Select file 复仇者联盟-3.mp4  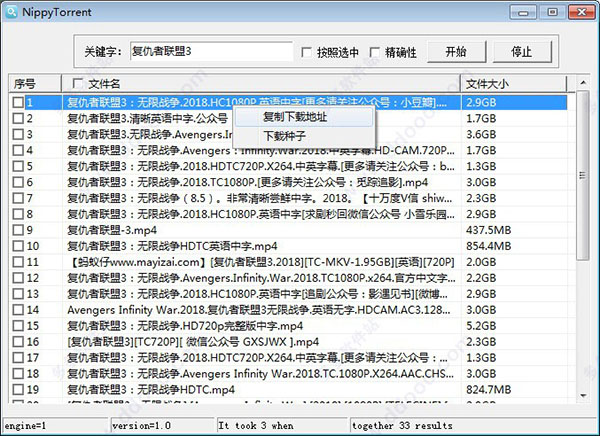(x=112, y=230)
